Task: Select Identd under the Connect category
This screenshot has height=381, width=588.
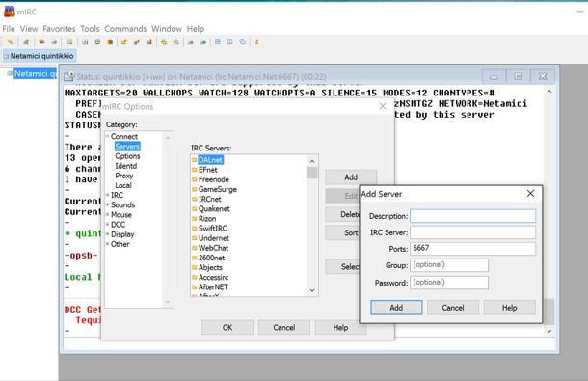Action: 126,166
